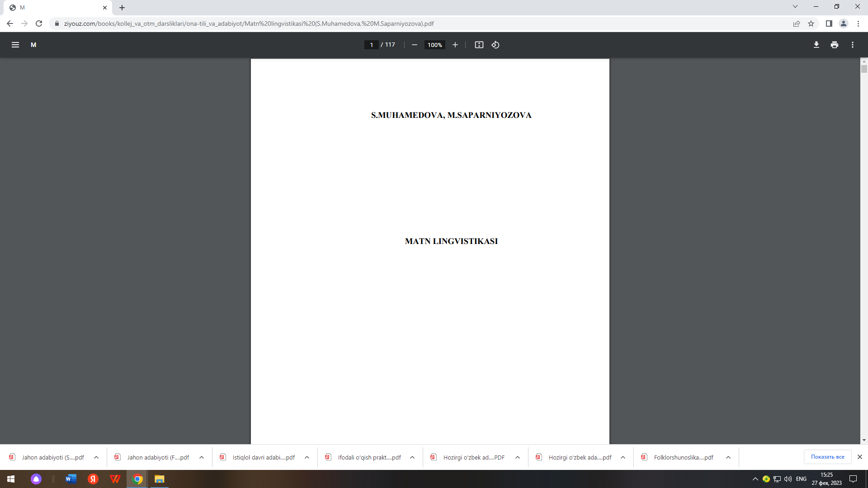The height and width of the screenshot is (488, 868).
Task: Click the PDF zoom out minus icon
Action: coord(414,45)
